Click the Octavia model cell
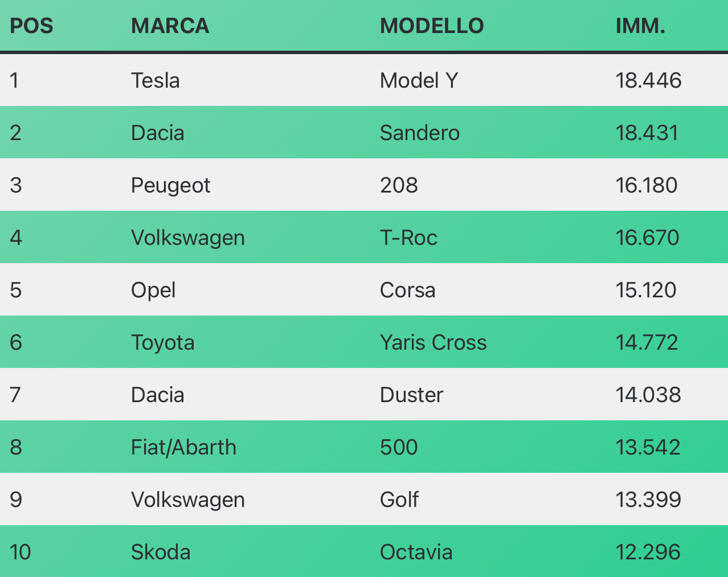This screenshot has width=728, height=577. (x=416, y=552)
